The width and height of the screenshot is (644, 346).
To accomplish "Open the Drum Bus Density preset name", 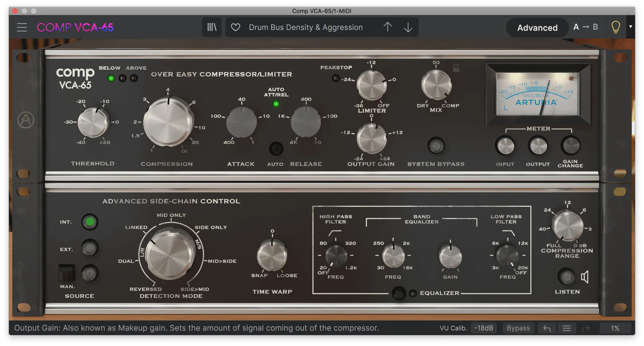I will pyautogui.click(x=306, y=27).
